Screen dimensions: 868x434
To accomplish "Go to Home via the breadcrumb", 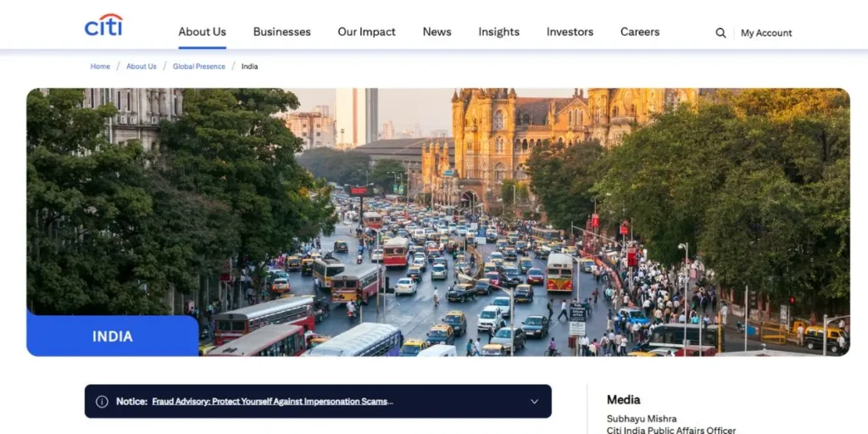I will [x=100, y=66].
